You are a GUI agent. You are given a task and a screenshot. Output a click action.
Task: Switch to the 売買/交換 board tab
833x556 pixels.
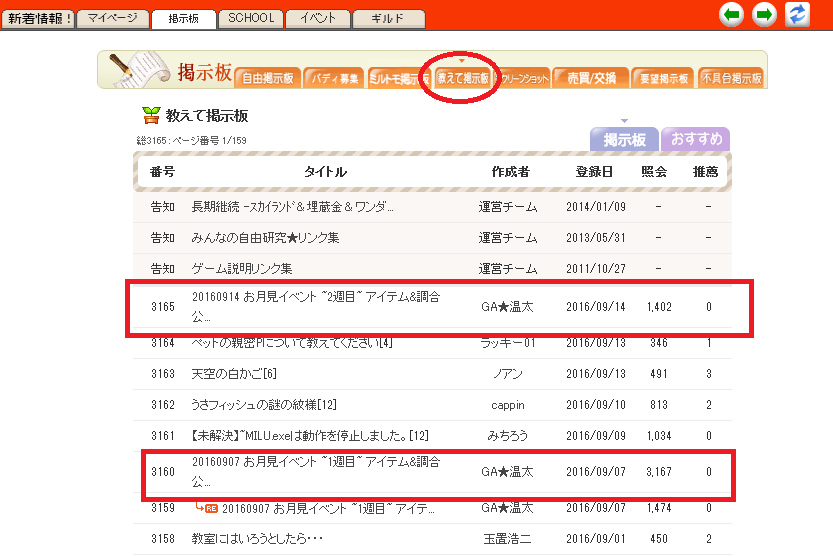pyautogui.click(x=591, y=78)
